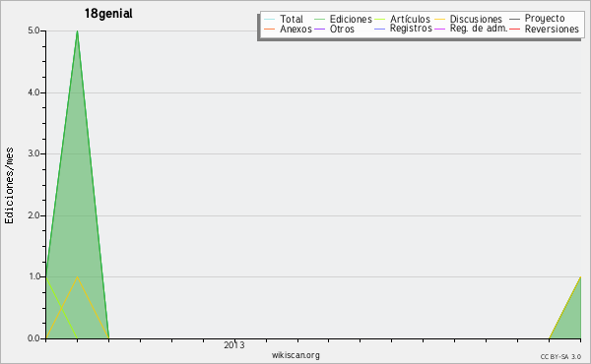Click the 5.0 y-axis label
The image size is (591, 364).
[33, 30]
